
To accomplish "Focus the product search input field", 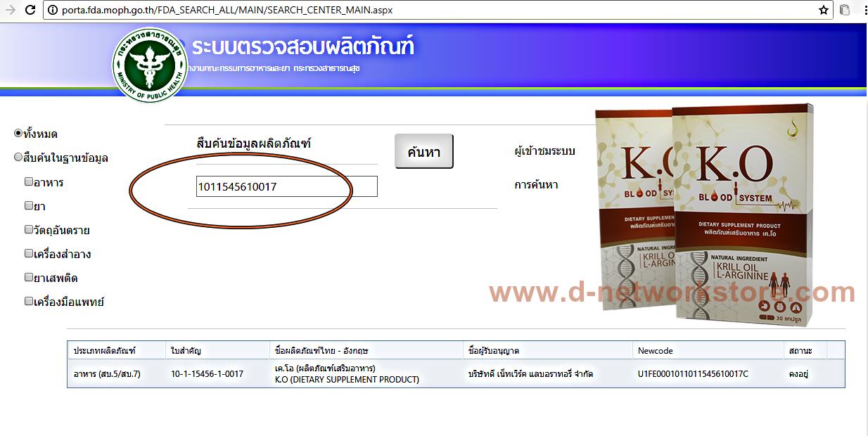I will pyautogui.click(x=287, y=186).
